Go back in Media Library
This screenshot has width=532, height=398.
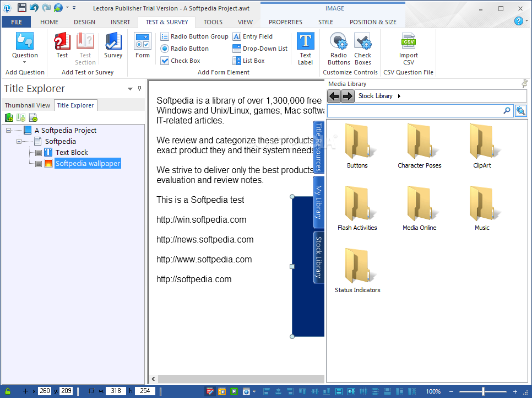[334, 96]
